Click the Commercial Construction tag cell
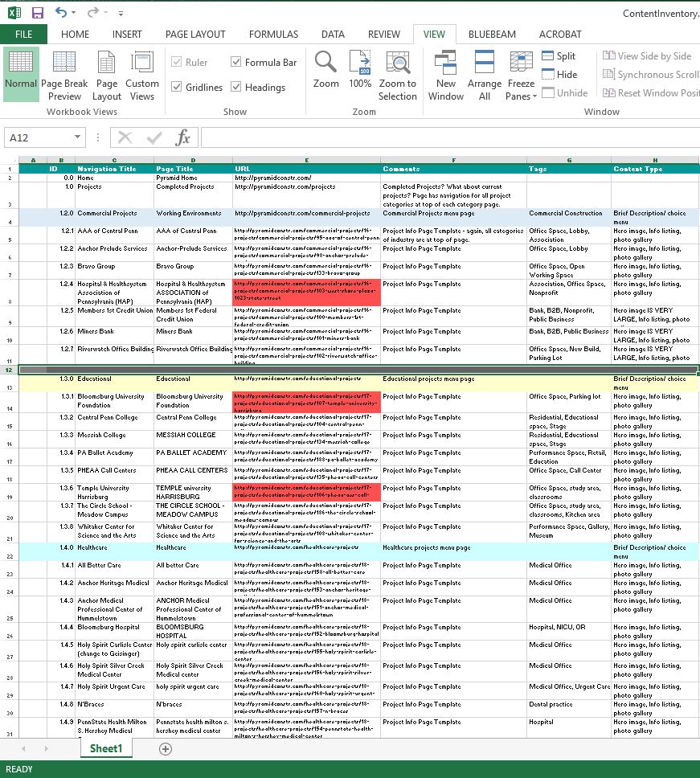The width and height of the screenshot is (700, 778). pyautogui.click(x=569, y=217)
